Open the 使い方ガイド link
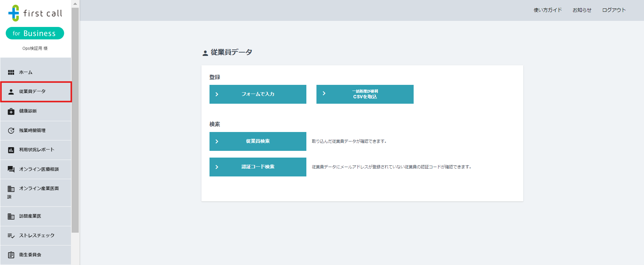The image size is (644, 265). click(x=547, y=10)
